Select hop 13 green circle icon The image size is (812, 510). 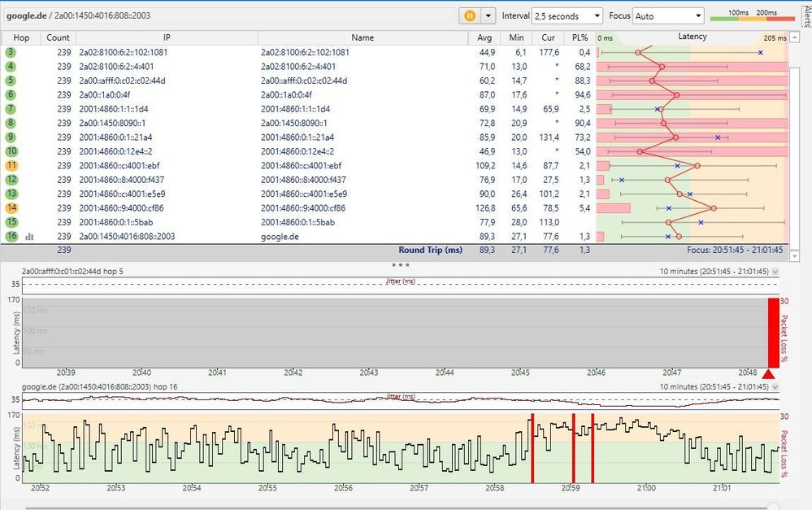click(11, 194)
